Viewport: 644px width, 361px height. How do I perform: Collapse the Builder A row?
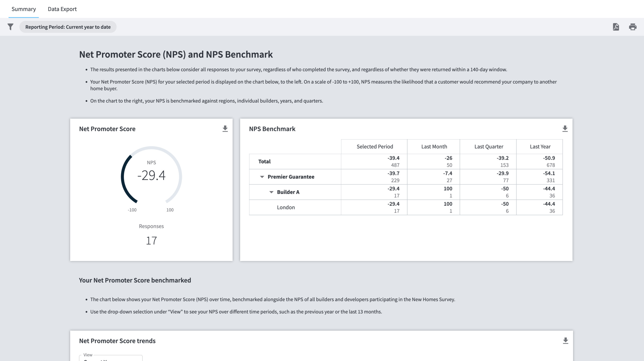(271, 192)
